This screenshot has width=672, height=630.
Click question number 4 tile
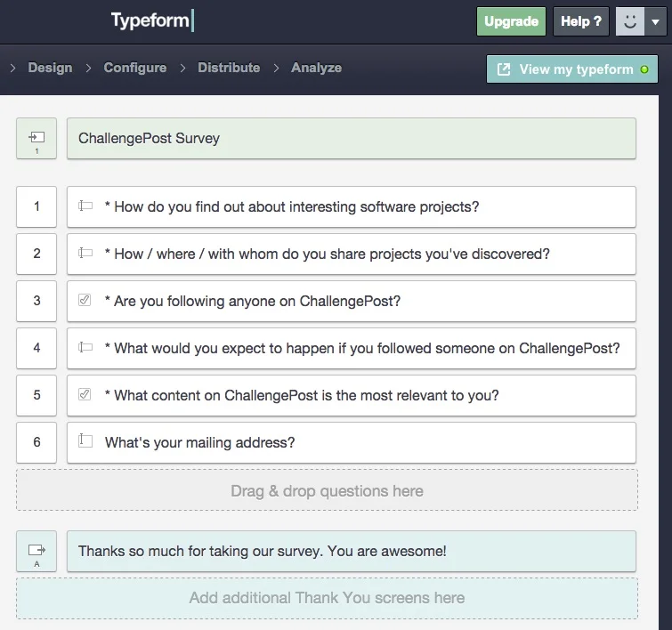click(x=36, y=348)
